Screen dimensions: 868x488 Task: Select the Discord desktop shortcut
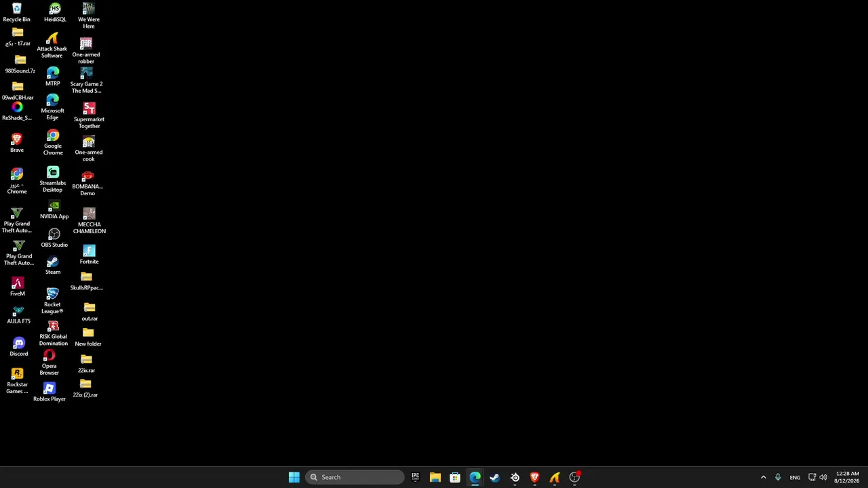click(18, 347)
